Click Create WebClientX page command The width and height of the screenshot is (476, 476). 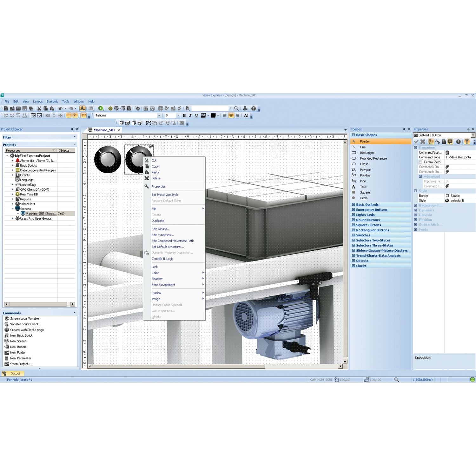point(27,330)
